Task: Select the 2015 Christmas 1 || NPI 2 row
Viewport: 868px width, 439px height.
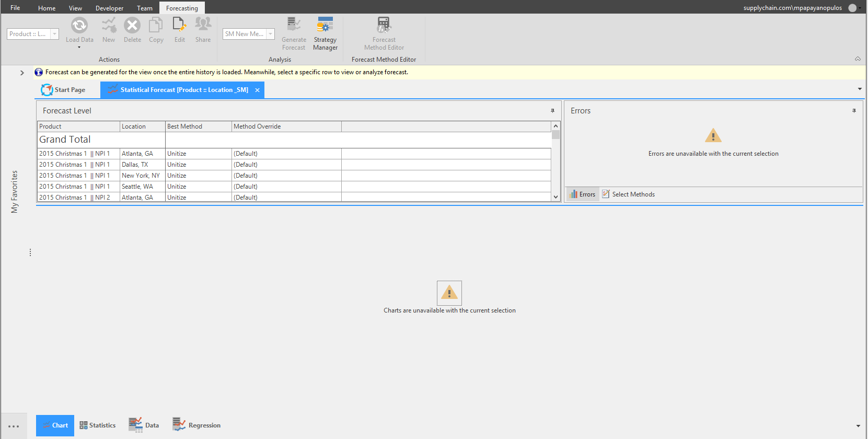Action: click(x=294, y=197)
